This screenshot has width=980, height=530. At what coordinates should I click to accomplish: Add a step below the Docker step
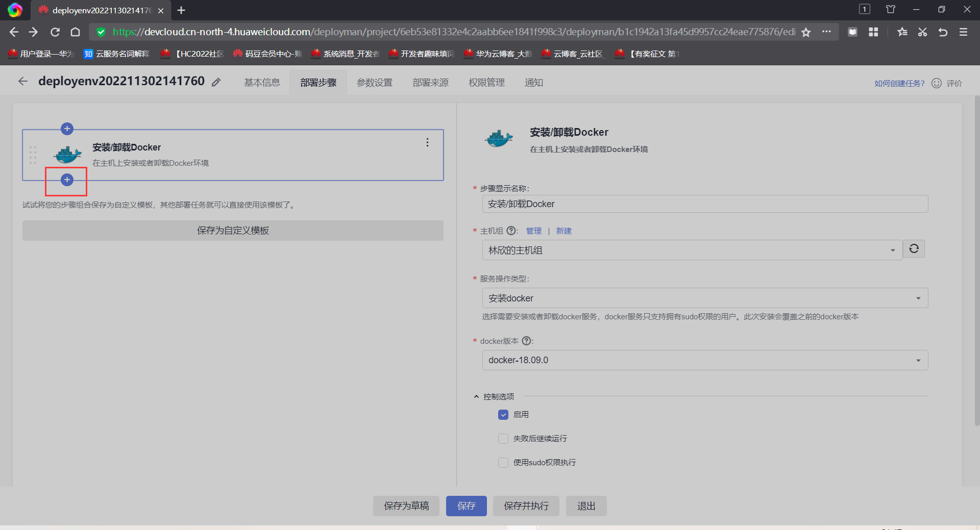pos(67,180)
